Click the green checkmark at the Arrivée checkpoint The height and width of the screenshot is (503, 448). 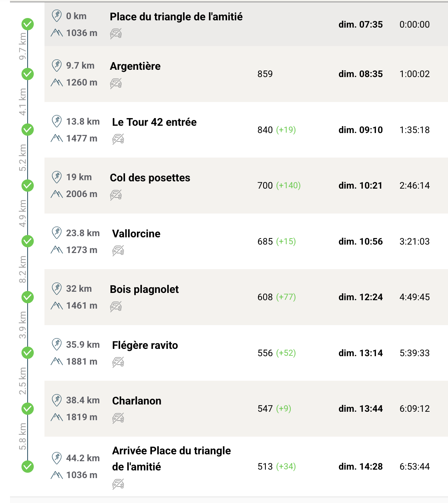pyautogui.click(x=28, y=467)
